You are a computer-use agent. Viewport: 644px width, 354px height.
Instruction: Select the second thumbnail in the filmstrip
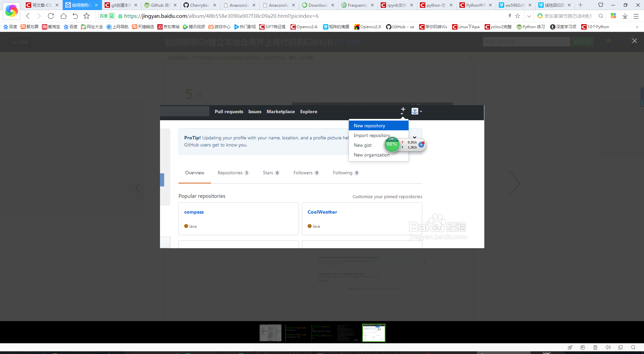(x=296, y=333)
